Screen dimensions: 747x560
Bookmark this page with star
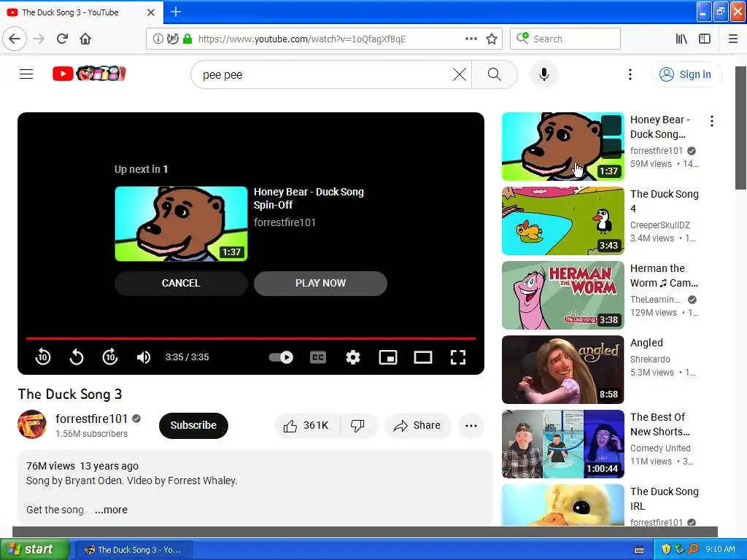click(x=492, y=39)
